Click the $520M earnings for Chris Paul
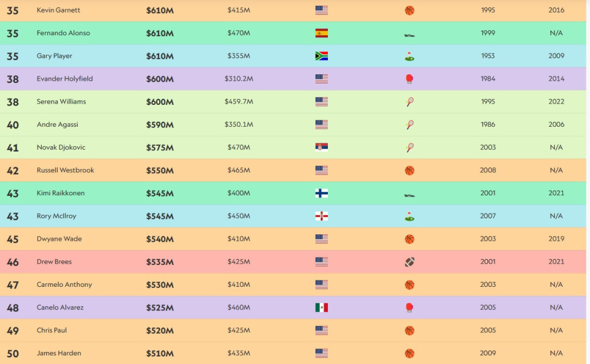The width and height of the screenshot is (590, 364). pyautogui.click(x=160, y=331)
